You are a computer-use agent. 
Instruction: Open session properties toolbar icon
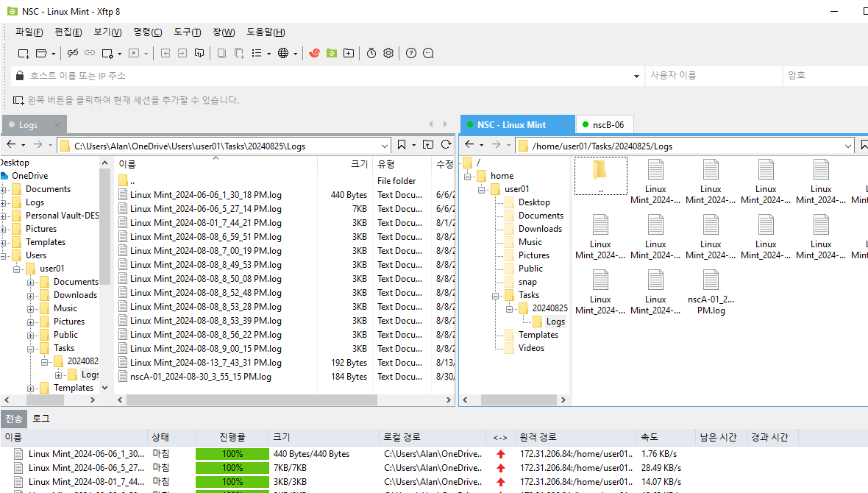pos(107,53)
